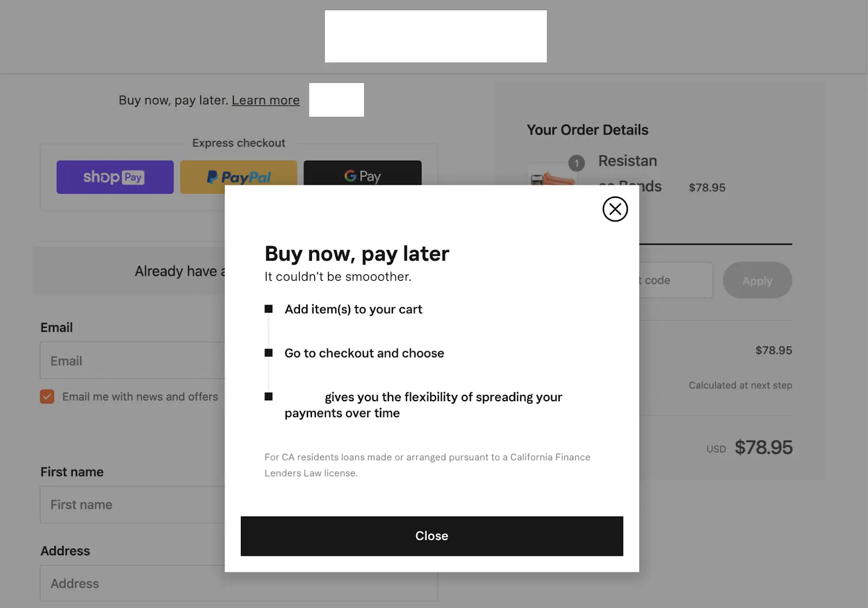This screenshot has width=868, height=608.
Task: Open the Resistance Bands product thumbnail
Action: click(x=550, y=175)
